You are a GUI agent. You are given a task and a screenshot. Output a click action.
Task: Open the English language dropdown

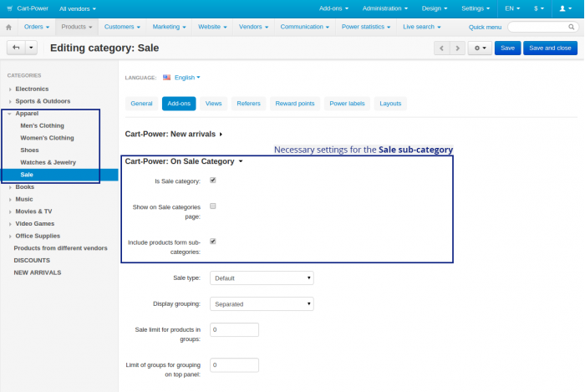[x=187, y=77]
